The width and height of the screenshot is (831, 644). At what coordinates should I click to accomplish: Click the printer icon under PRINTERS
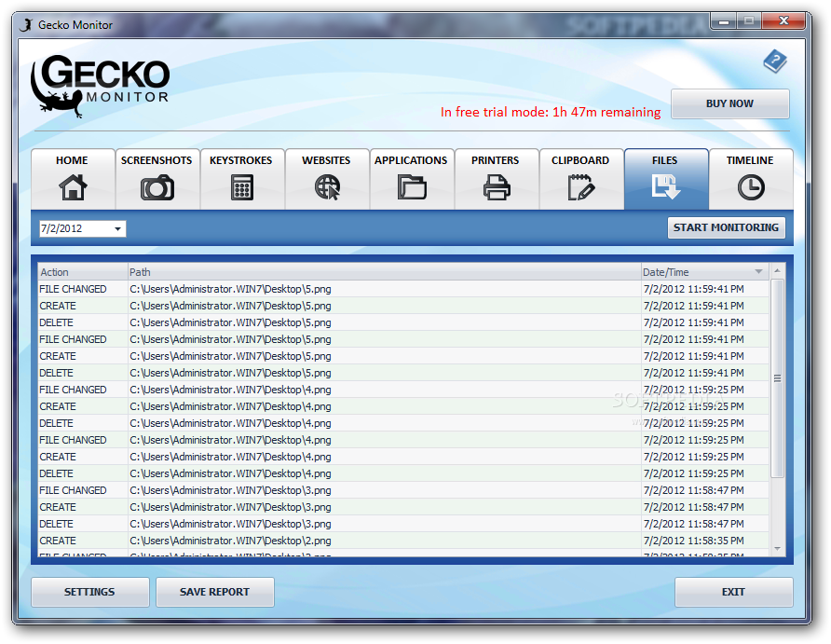[x=497, y=187]
